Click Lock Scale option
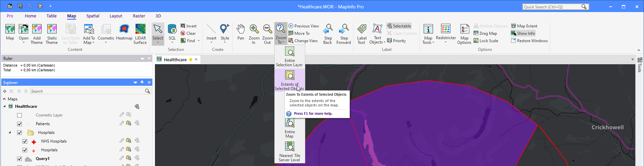This screenshot has height=166, width=644. click(486, 40)
